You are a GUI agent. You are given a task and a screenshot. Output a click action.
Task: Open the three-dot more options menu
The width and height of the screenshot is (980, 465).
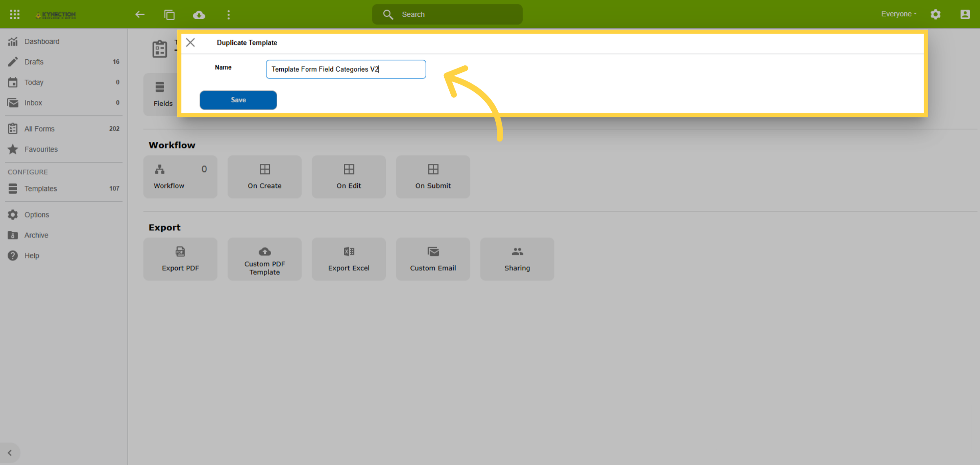(x=229, y=15)
